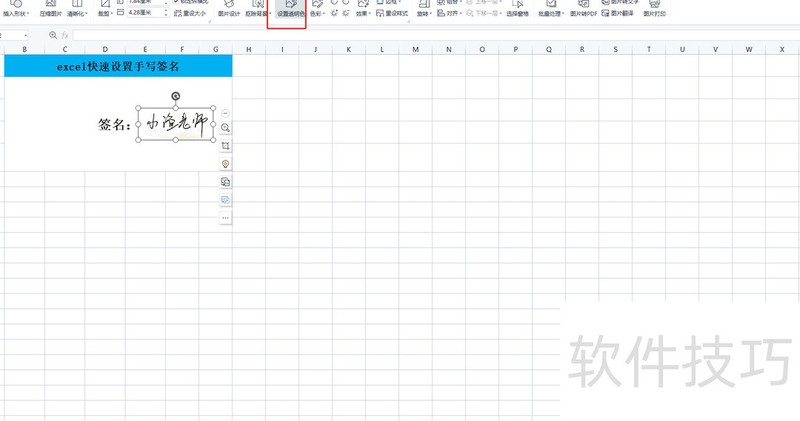Click the minus icon in the floating toolbar
800x421 pixels.
click(x=226, y=113)
